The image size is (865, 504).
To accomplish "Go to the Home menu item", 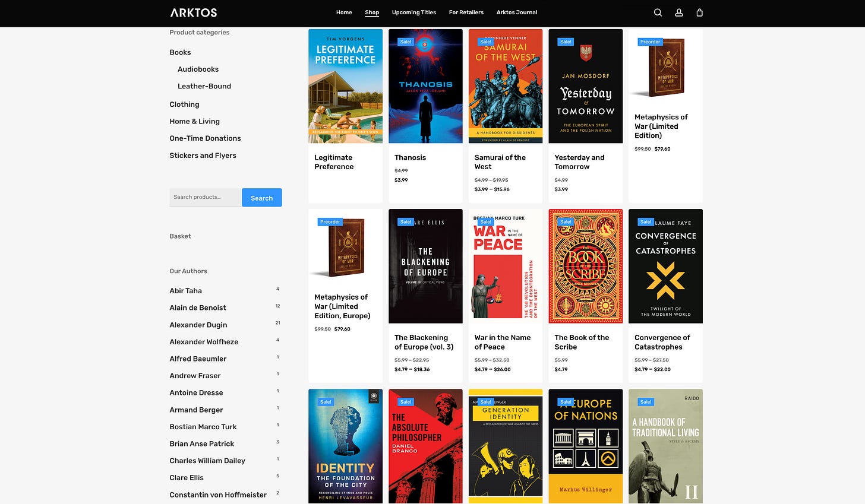I will tap(344, 12).
